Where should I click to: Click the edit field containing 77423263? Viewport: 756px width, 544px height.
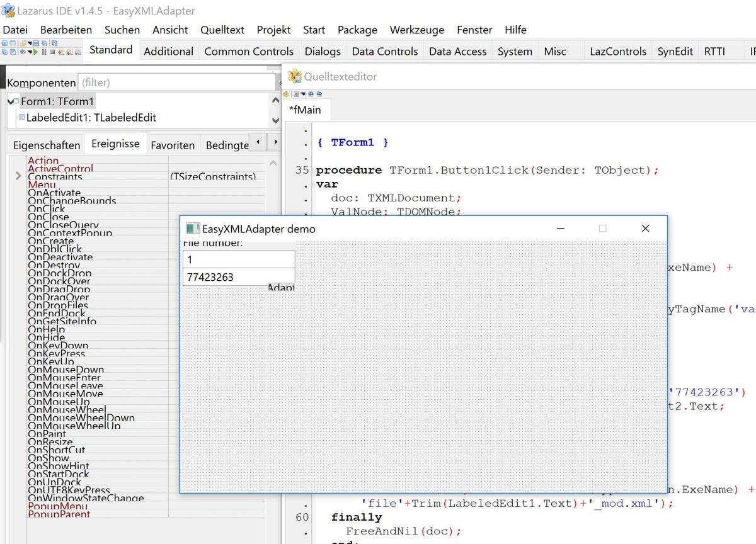point(239,277)
